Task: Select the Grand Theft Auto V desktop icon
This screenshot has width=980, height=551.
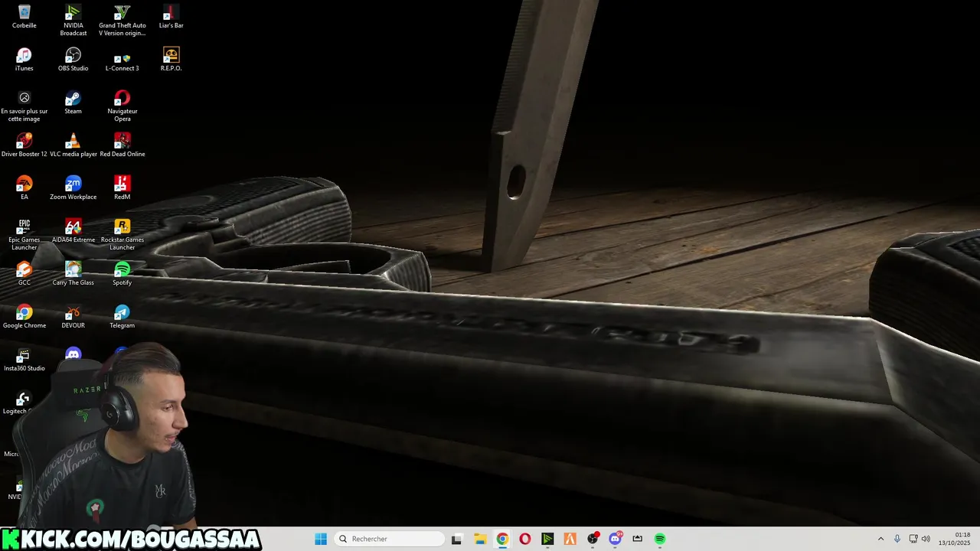Action: (x=122, y=20)
